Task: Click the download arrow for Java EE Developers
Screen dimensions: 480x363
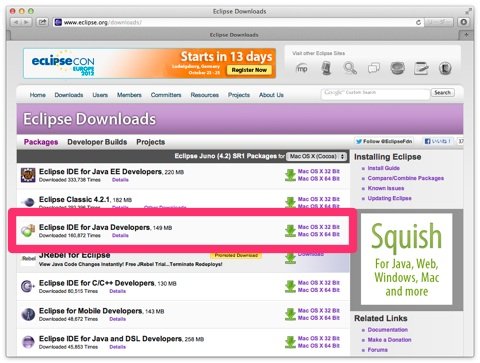Action: [x=290, y=175]
